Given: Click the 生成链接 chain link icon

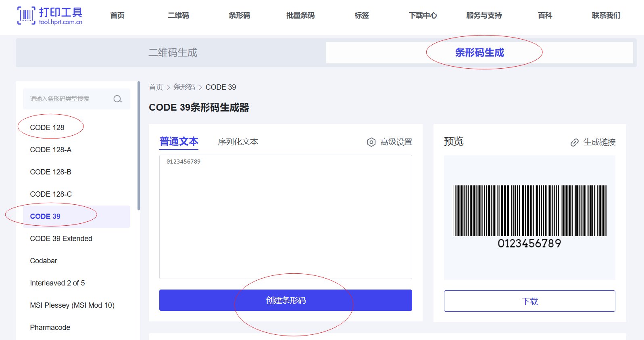Looking at the screenshot, I should [575, 143].
